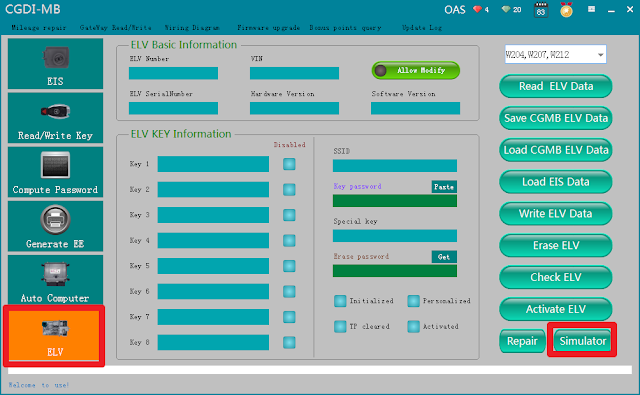This screenshot has width=640, height=395.
Task: Open the Gateway Read/Write menu
Action: point(116,28)
